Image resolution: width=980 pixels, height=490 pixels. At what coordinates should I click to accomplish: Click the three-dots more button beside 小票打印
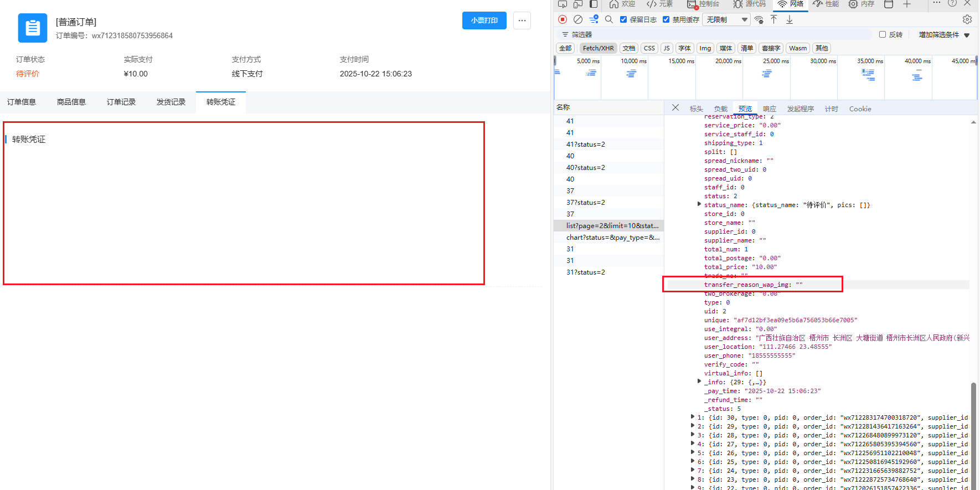[x=522, y=20]
